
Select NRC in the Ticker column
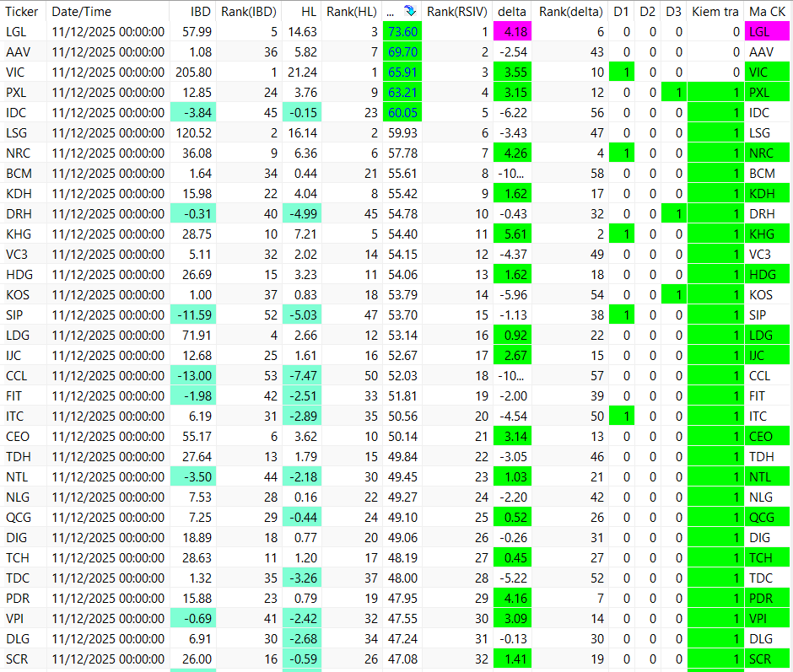click(x=19, y=153)
